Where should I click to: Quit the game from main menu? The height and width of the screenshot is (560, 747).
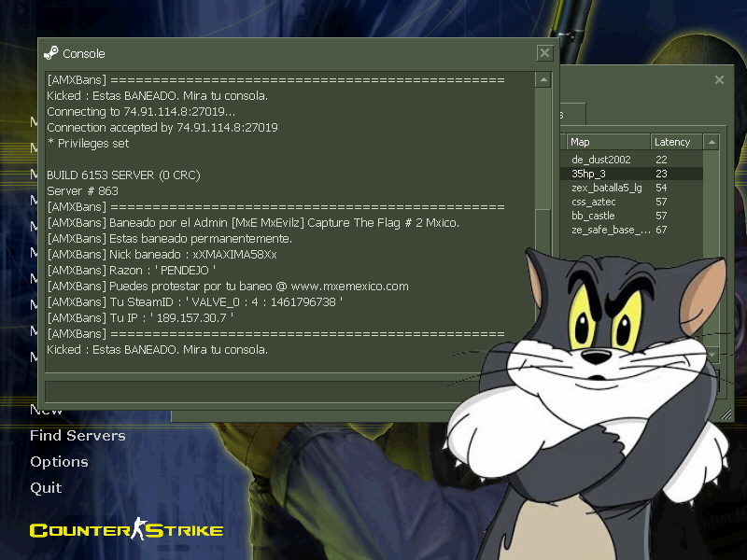pos(46,488)
